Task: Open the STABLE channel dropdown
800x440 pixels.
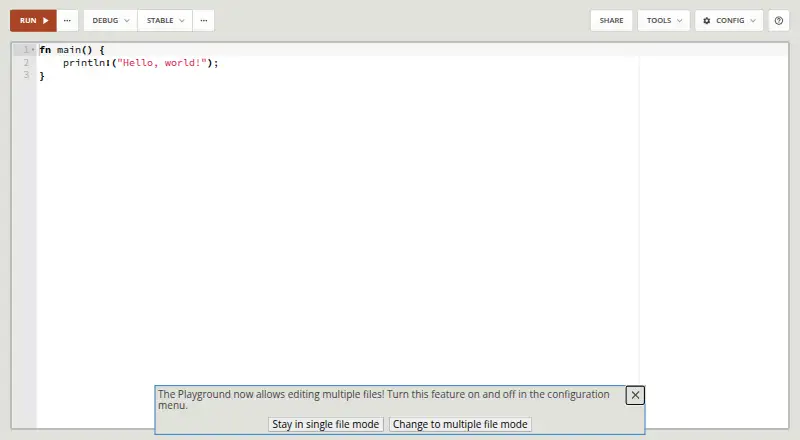Action: point(165,20)
